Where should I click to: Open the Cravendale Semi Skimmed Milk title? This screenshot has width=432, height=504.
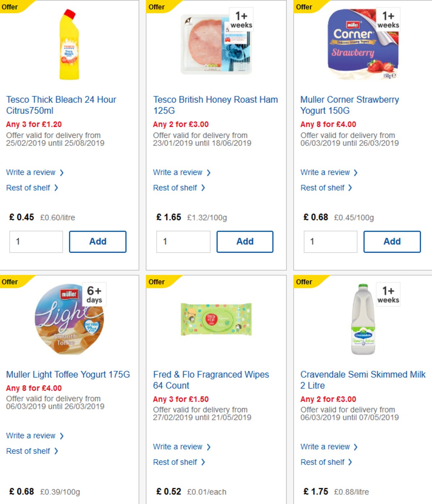coord(362,380)
